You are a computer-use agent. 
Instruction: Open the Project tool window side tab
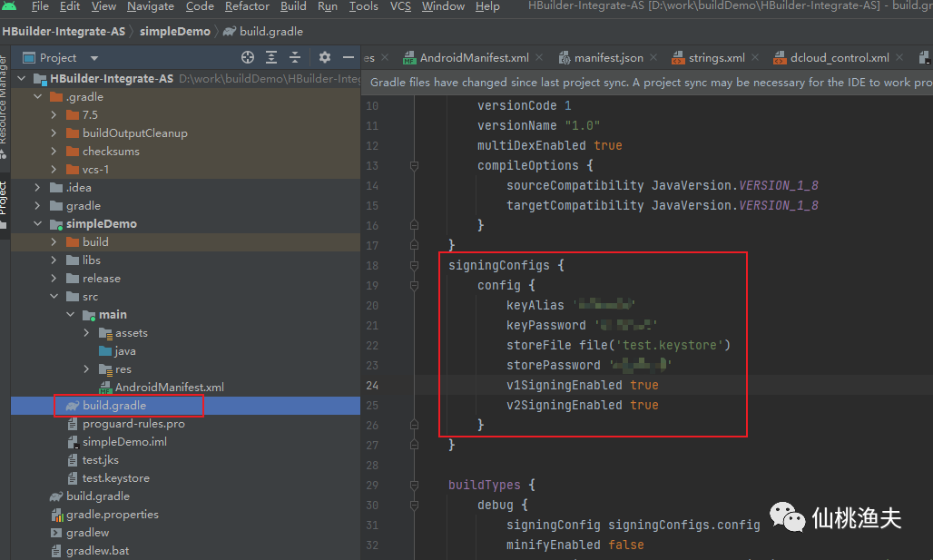[x=5, y=204]
